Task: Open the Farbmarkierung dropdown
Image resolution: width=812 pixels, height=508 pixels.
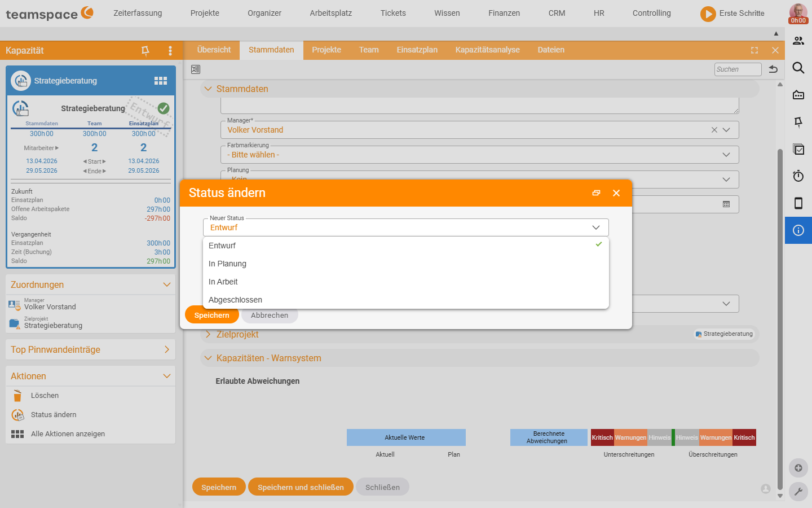Action: 479,155
